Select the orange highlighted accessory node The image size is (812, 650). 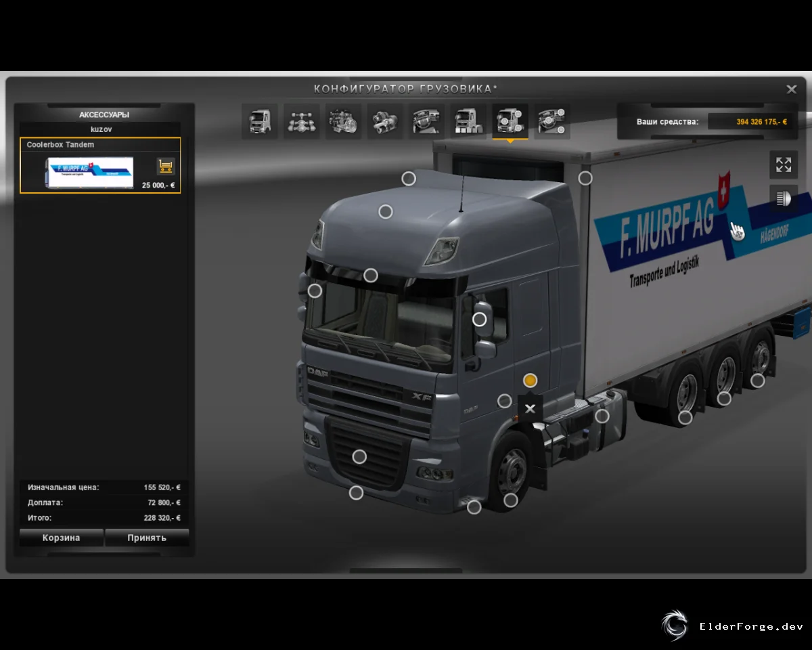point(531,381)
